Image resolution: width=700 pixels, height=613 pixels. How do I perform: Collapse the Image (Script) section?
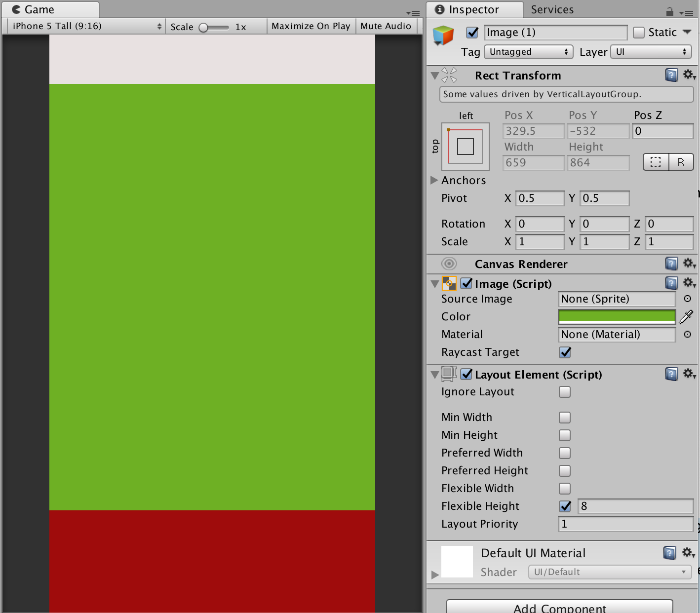click(x=435, y=284)
